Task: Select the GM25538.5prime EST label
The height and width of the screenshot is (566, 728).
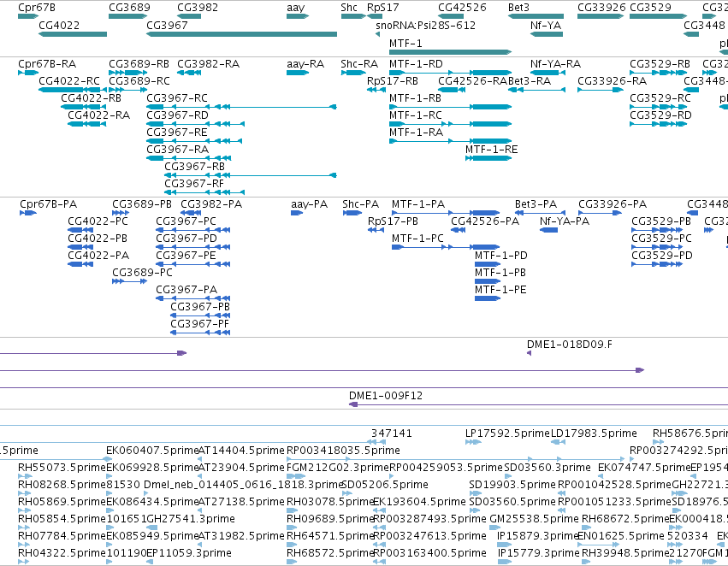Action: 534,518
